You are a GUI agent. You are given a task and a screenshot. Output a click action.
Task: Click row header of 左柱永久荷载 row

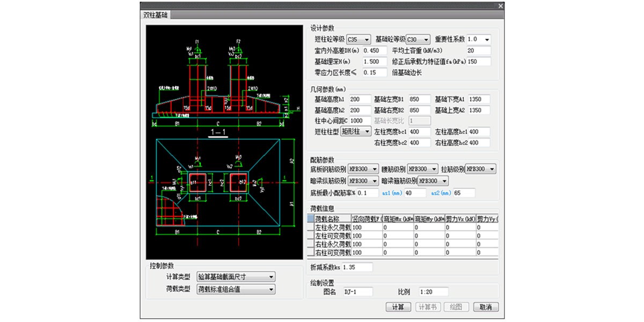[x=311, y=228]
